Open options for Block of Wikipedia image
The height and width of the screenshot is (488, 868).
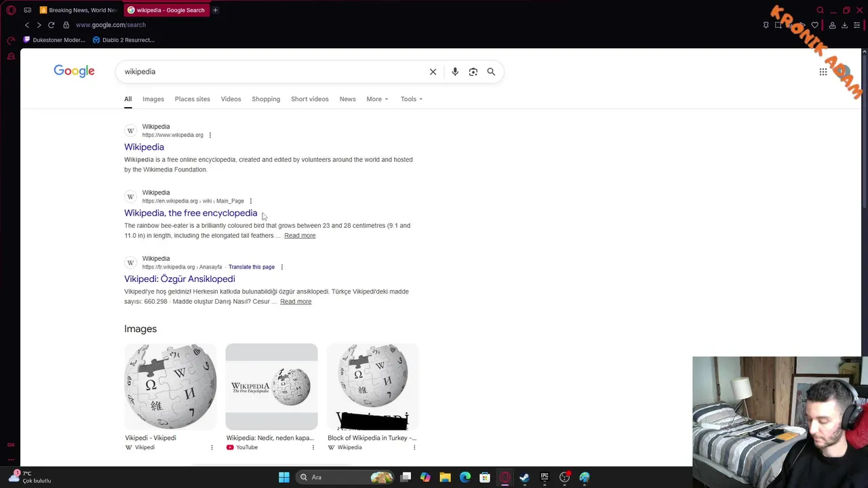click(x=414, y=447)
